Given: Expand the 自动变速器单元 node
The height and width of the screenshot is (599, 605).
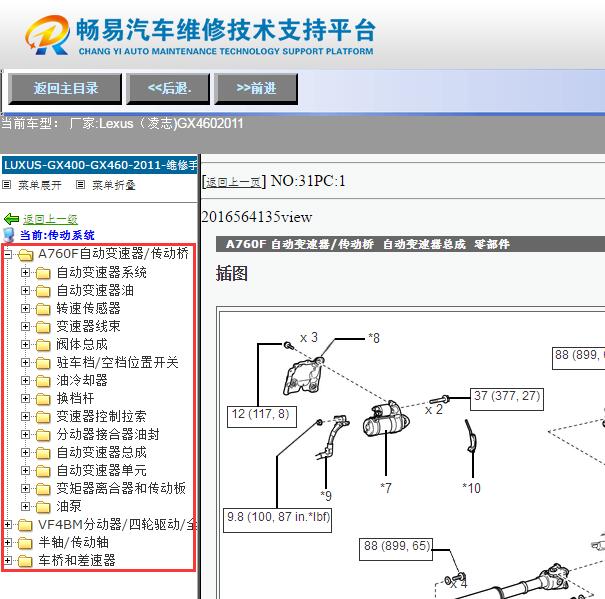Looking at the screenshot, I should pyautogui.click(x=25, y=470).
